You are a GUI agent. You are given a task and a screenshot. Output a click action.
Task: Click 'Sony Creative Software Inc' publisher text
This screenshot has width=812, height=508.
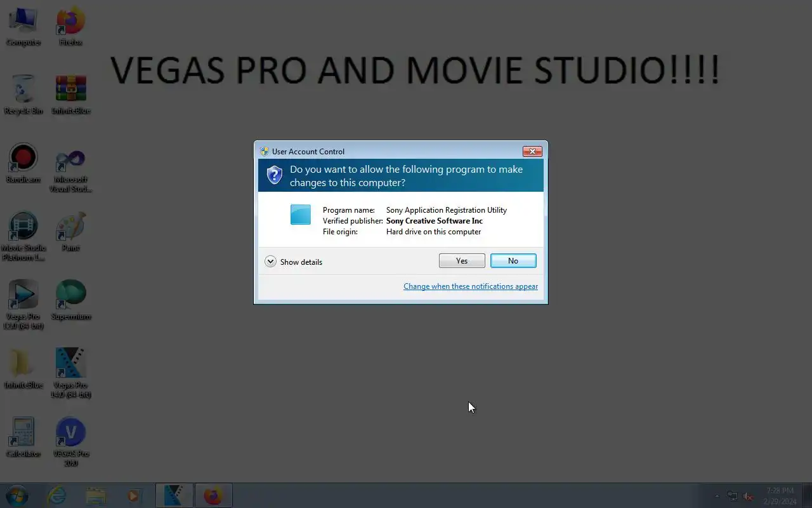tap(435, 221)
